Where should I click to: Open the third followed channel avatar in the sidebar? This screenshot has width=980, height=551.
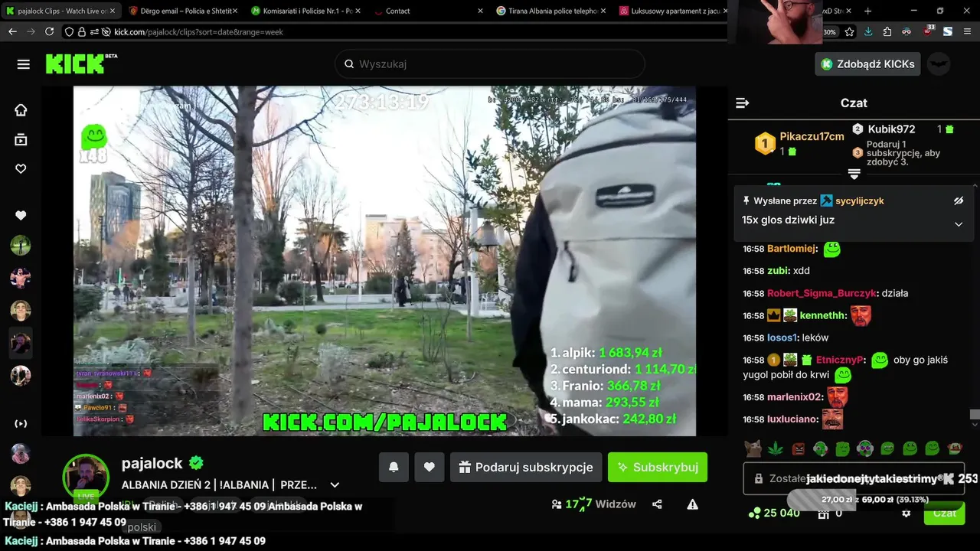21,311
